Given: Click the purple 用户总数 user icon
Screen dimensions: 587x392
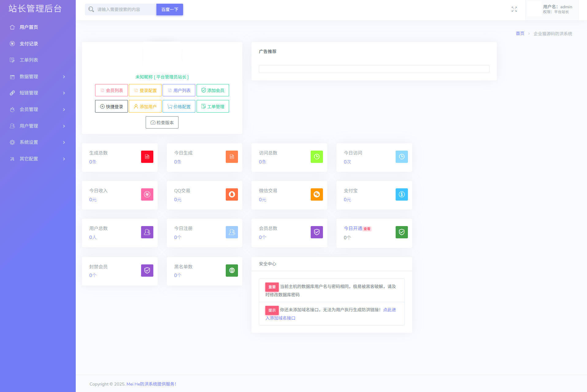Looking at the screenshot, I should (x=147, y=232).
